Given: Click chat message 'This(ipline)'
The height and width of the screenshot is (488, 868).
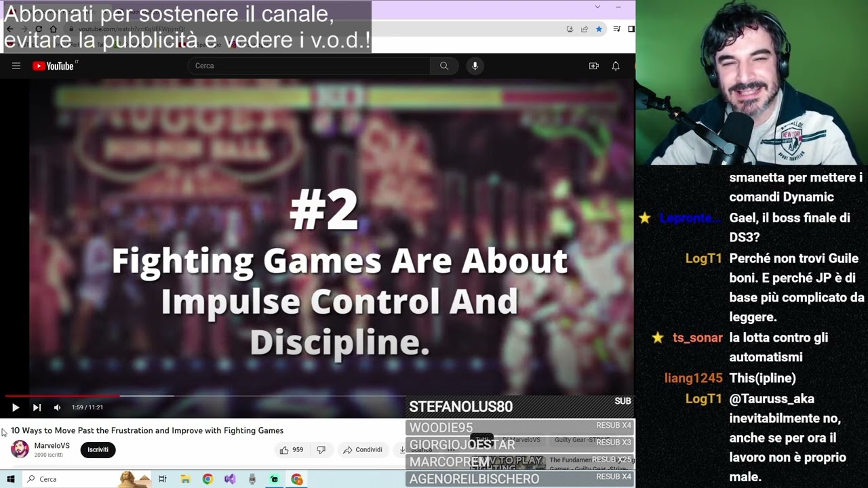Looking at the screenshot, I should 762,378.
